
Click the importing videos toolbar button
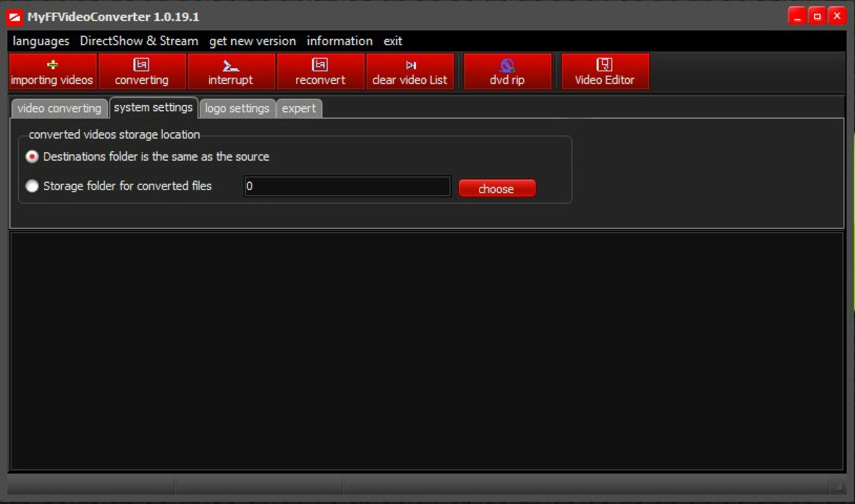pos(53,71)
